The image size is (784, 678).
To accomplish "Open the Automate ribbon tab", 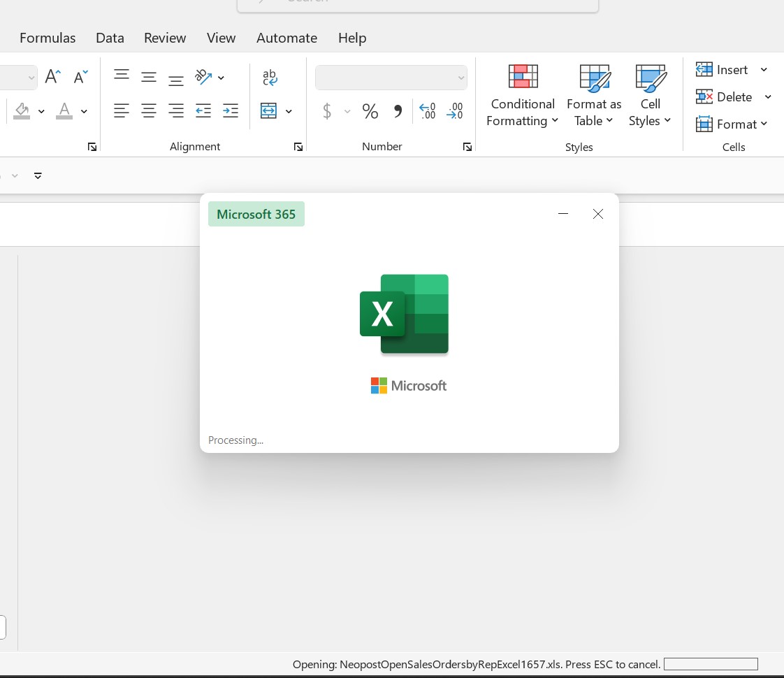I will (x=286, y=38).
